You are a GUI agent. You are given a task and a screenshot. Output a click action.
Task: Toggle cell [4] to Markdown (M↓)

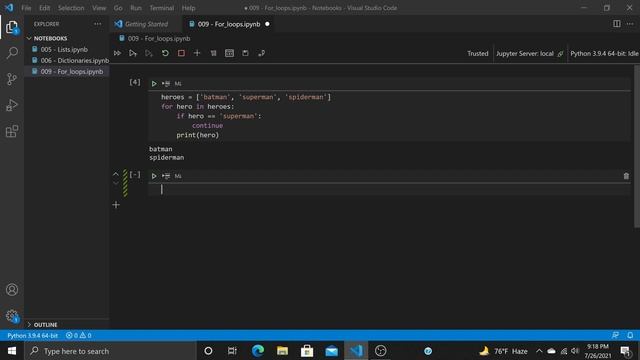tap(178, 84)
